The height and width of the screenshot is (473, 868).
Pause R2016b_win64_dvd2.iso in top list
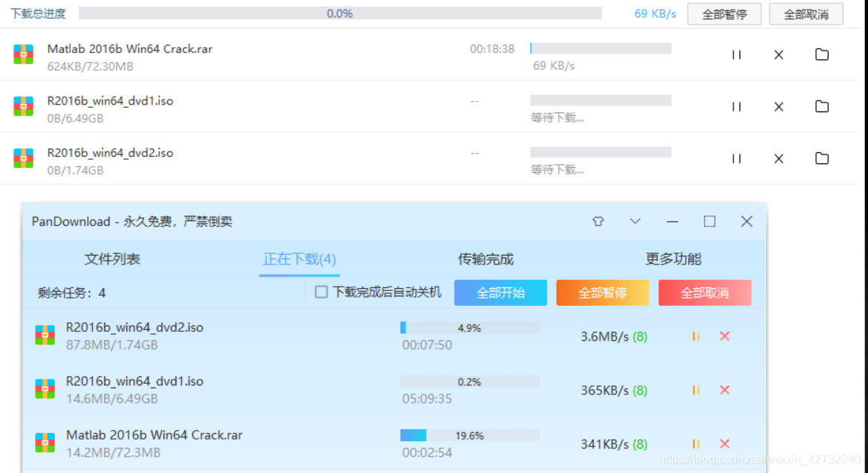coord(736,159)
